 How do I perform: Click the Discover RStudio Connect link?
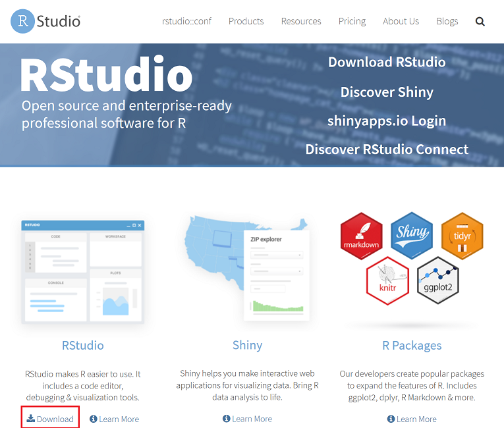pos(387,149)
